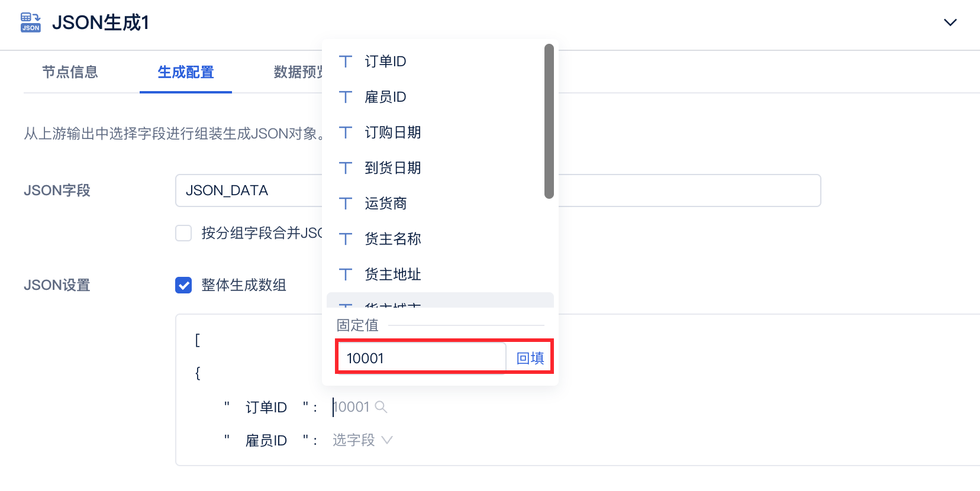Click the text-type icon beside 订购日期 option
Image resolution: width=980 pixels, height=491 pixels.
pyautogui.click(x=346, y=133)
